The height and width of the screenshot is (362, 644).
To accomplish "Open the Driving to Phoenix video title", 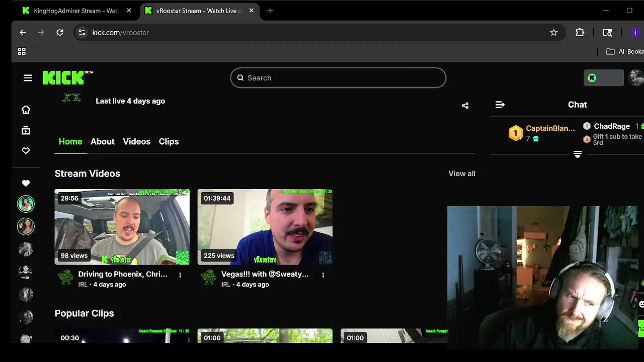I will [x=123, y=274].
